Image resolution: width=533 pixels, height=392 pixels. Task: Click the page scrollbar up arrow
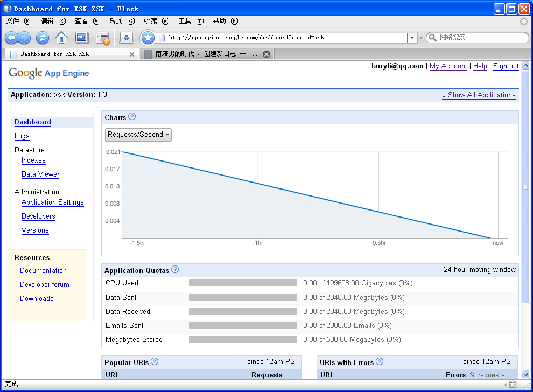point(525,65)
